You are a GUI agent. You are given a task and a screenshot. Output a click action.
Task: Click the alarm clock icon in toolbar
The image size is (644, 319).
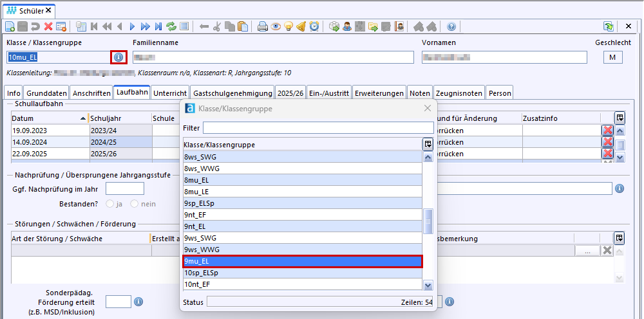point(314,26)
